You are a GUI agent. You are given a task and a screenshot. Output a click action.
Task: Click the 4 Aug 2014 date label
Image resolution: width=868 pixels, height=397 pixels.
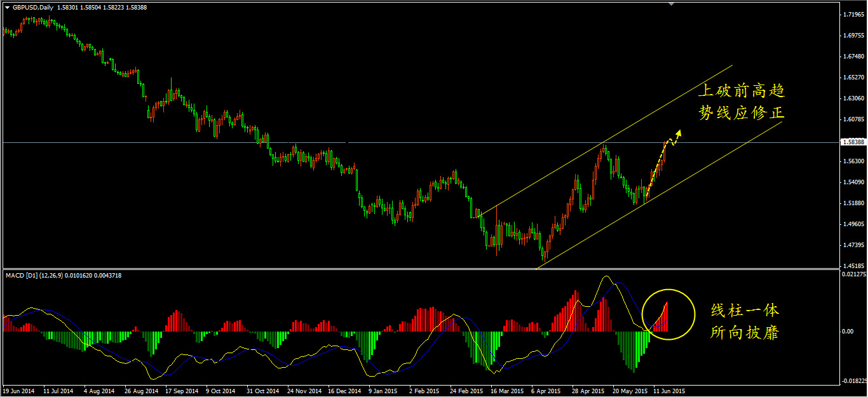point(99,391)
